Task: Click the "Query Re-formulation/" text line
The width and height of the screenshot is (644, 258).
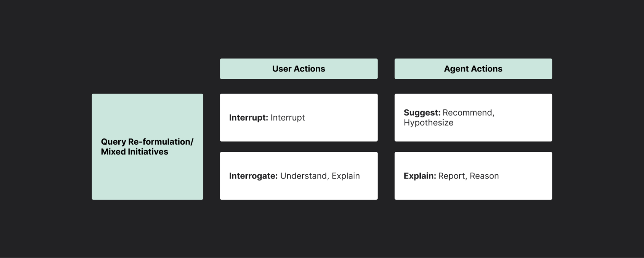Action: pos(147,142)
